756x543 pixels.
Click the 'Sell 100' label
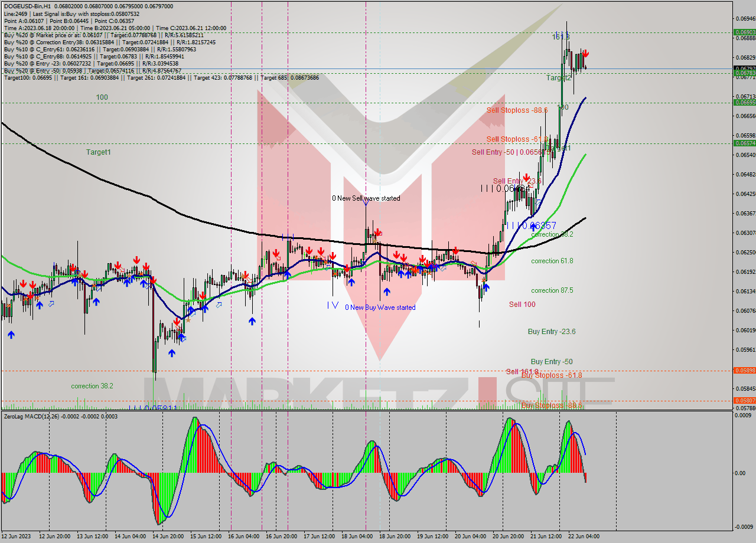click(x=522, y=305)
